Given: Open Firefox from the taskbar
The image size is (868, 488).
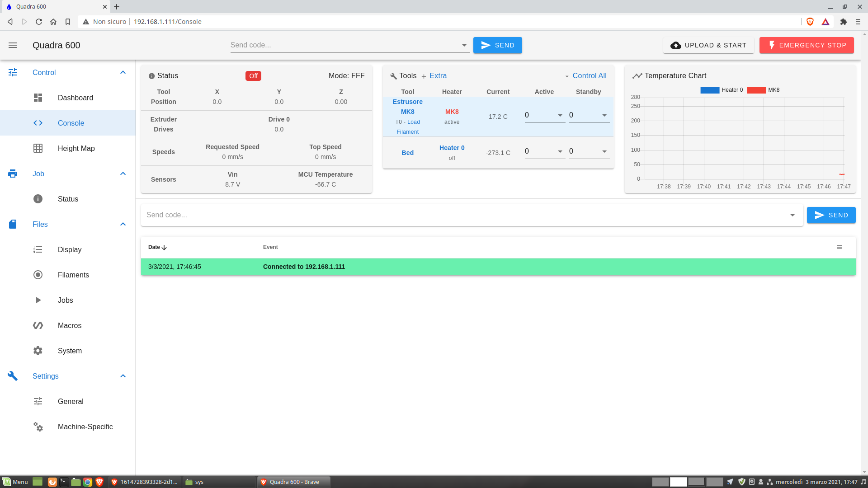Looking at the screenshot, I should coord(52,482).
